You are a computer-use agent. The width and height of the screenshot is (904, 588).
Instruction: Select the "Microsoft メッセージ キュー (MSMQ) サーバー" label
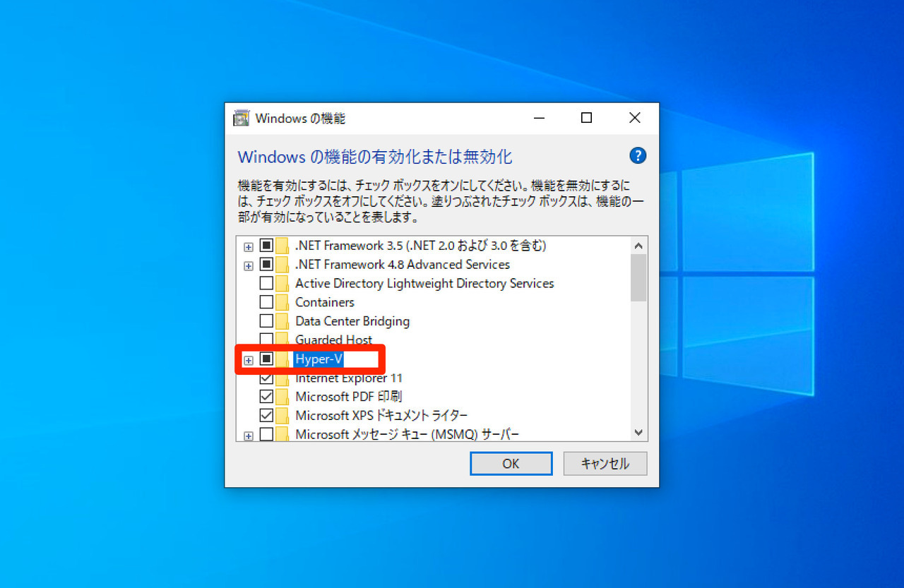pyautogui.click(x=408, y=434)
